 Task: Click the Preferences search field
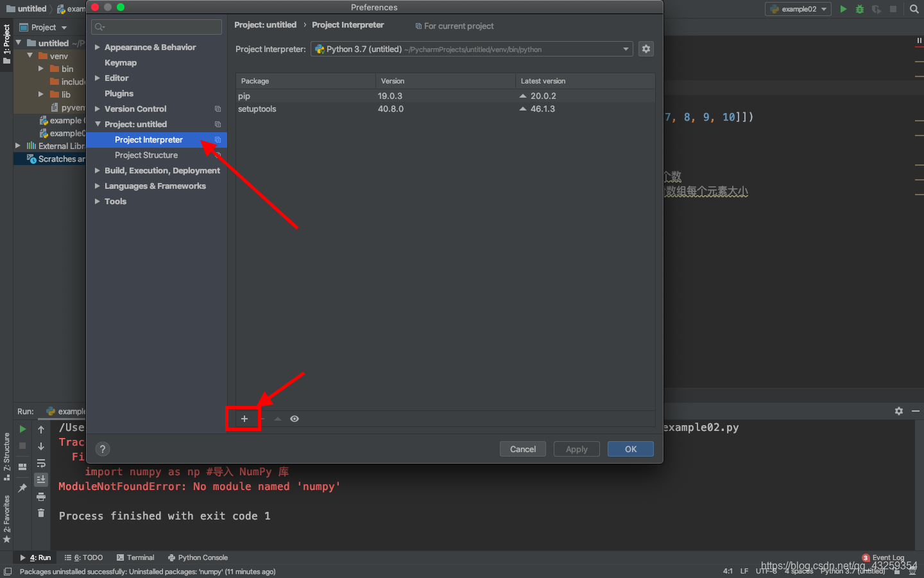click(157, 27)
